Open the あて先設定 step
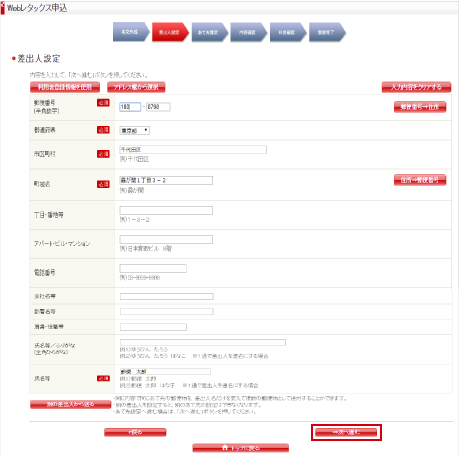 tap(209, 32)
